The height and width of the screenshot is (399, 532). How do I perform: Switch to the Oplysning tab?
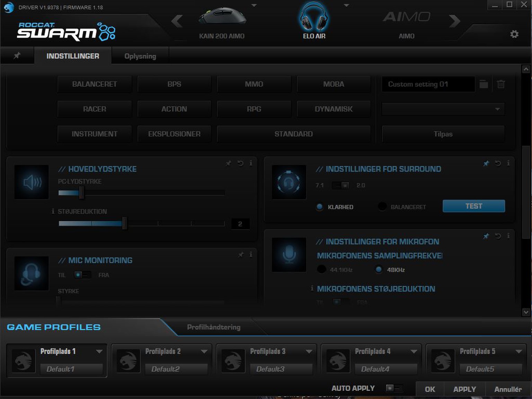point(140,56)
